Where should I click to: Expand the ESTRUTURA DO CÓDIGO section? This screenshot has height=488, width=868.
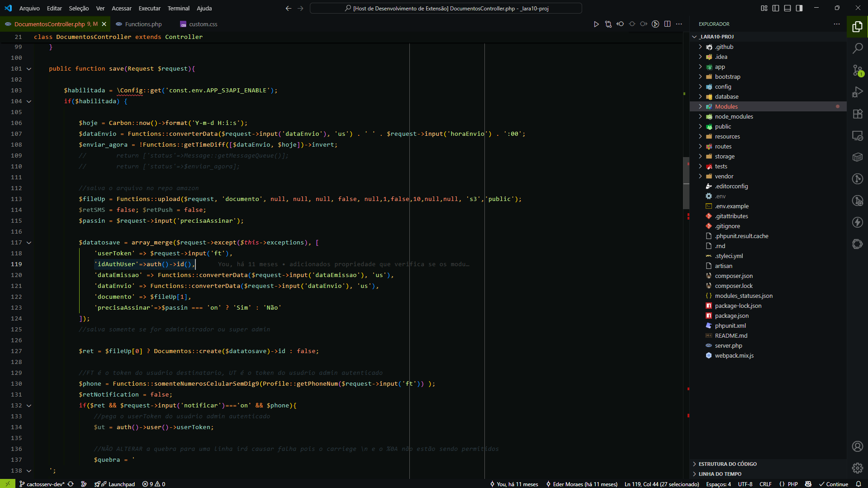(727, 464)
